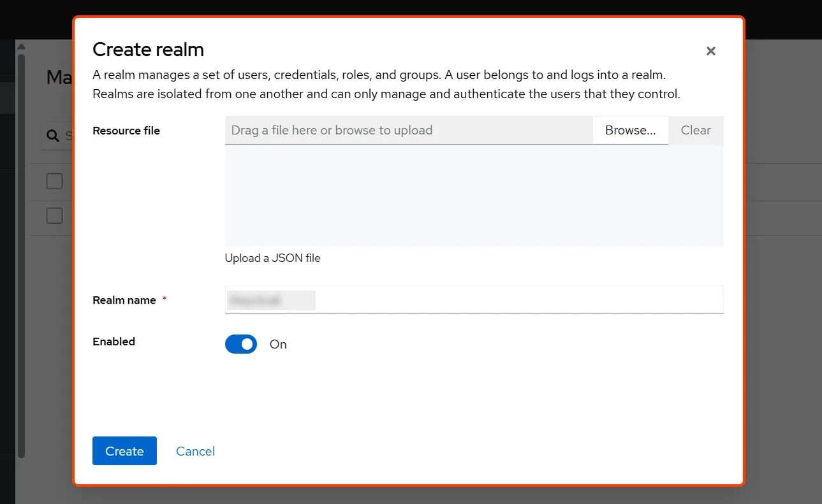
Task: Click the 'Realm name' label
Action: 124,300
